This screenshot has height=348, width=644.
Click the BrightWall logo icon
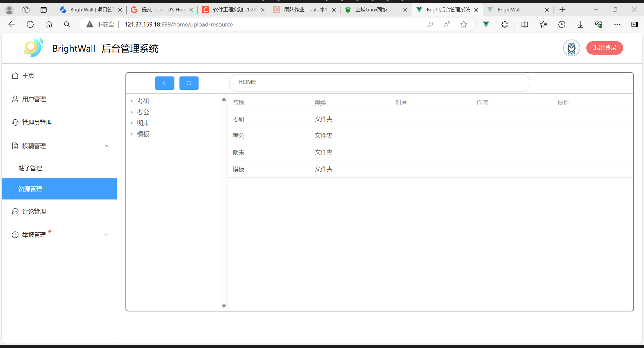(x=34, y=48)
